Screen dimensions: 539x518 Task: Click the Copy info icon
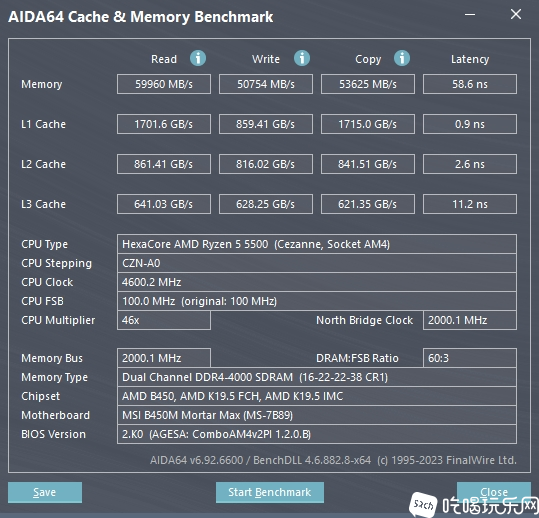402,58
